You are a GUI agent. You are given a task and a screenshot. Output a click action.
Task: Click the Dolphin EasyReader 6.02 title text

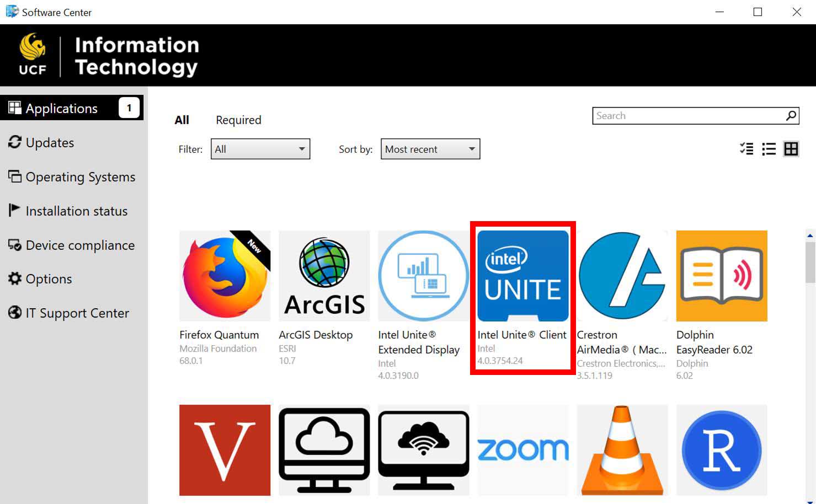click(x=714, y=342)
